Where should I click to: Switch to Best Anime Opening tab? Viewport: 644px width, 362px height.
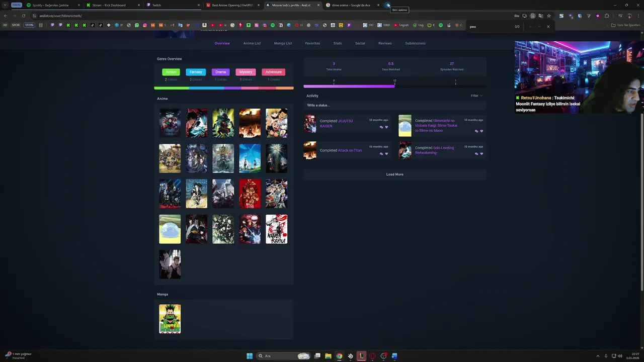[x=232, y=5]
